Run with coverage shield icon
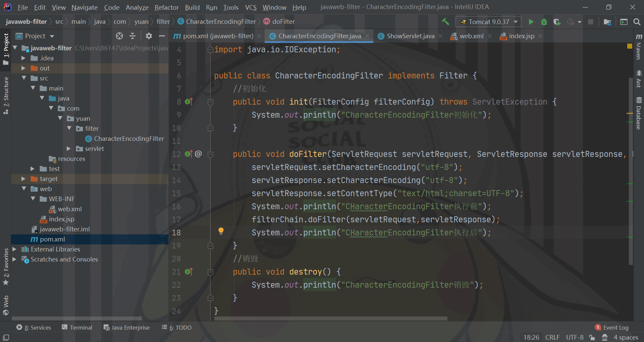644x342 pixels. tap(557, 22)
